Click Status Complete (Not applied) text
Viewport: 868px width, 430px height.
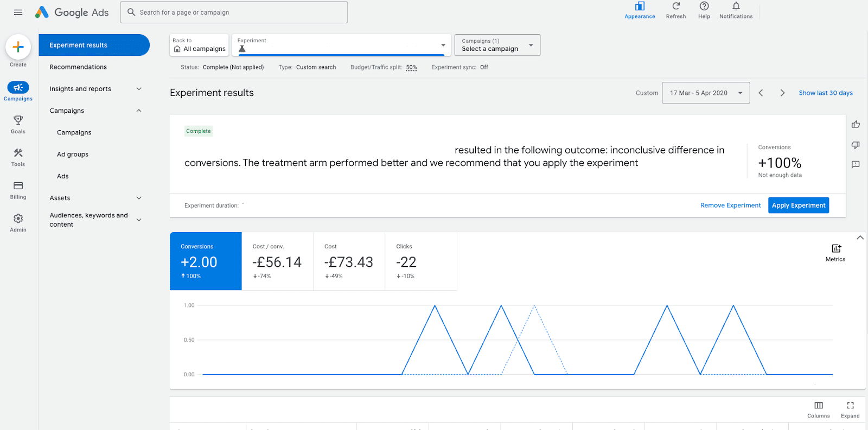tap(222, 67)
